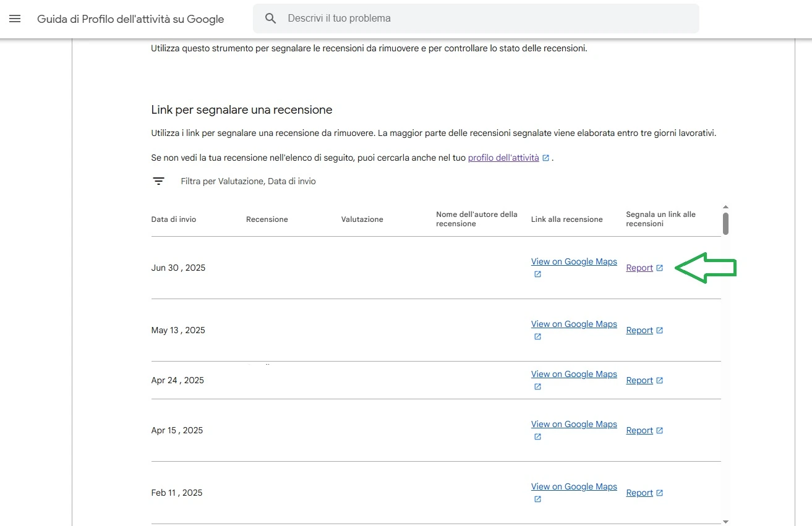Image resolution: width=812 pixels, height=526 pixels.
Task: Focus the Descrivi il tuo problema search field
Action: click(489, 19)
